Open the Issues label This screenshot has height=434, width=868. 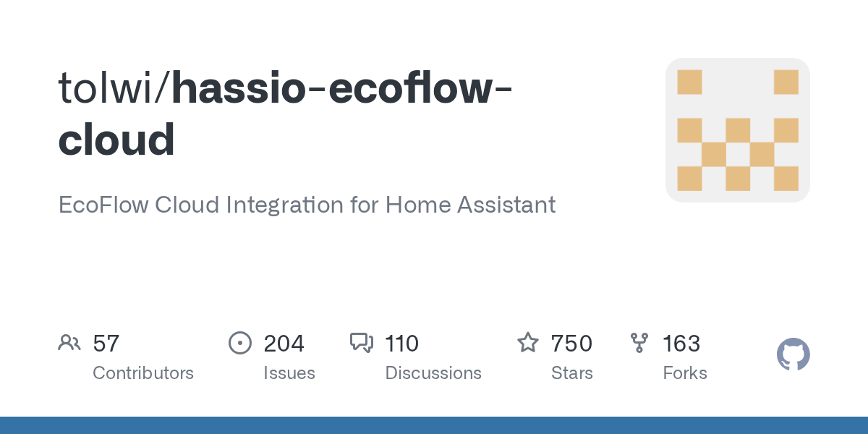tap(289, 373)
